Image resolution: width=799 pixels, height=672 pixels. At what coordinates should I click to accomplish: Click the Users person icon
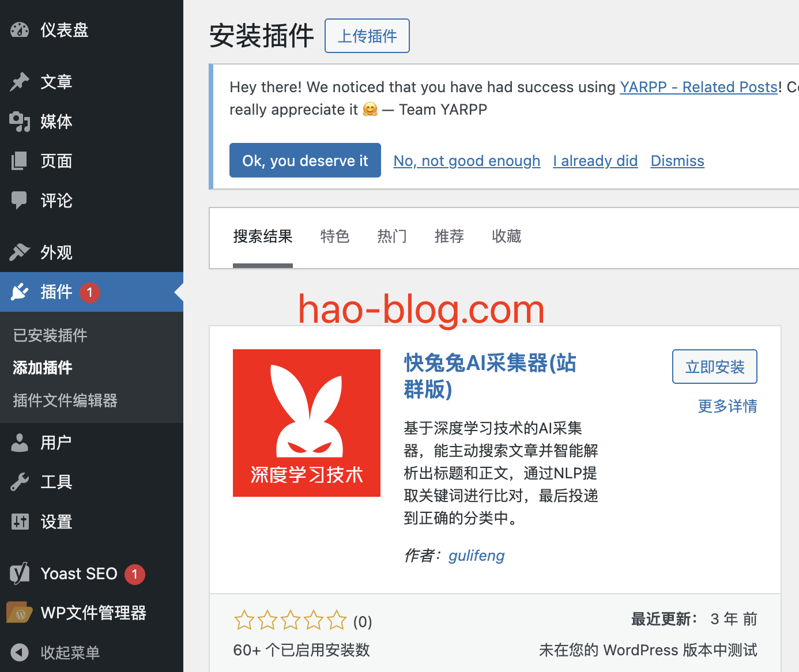point(20,443)
